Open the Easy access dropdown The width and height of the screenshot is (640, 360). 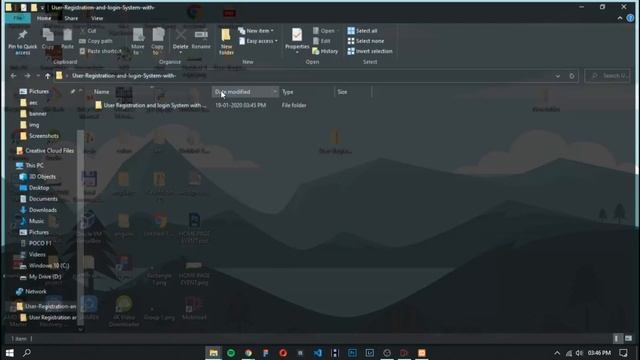click(x=258, y=41)
